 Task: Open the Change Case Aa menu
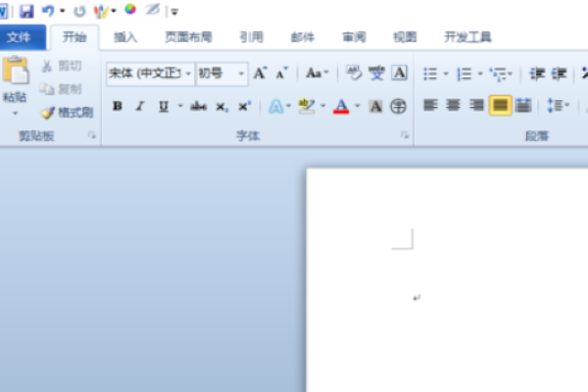[x=317, y=73]
